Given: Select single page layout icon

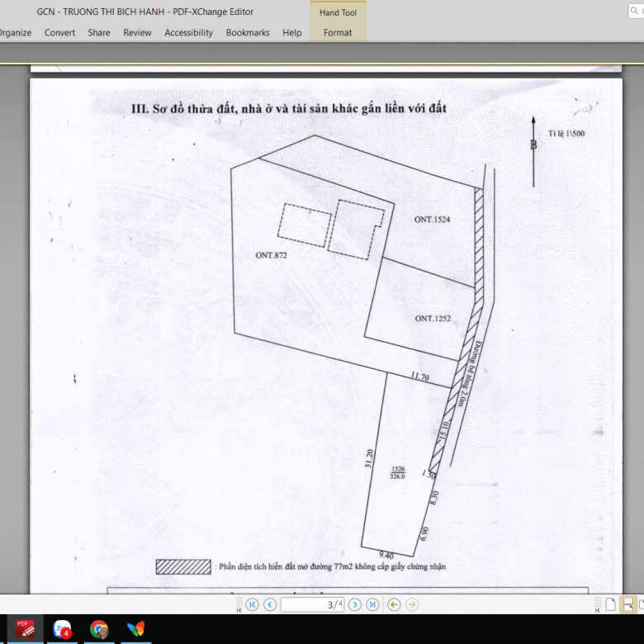Looking at the screenshot, I should [610, 604].
